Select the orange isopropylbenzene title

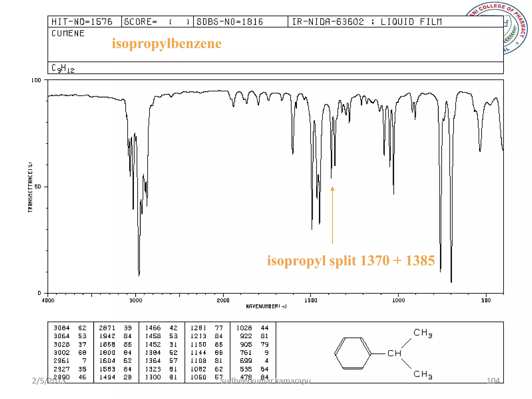click(167, 43)
